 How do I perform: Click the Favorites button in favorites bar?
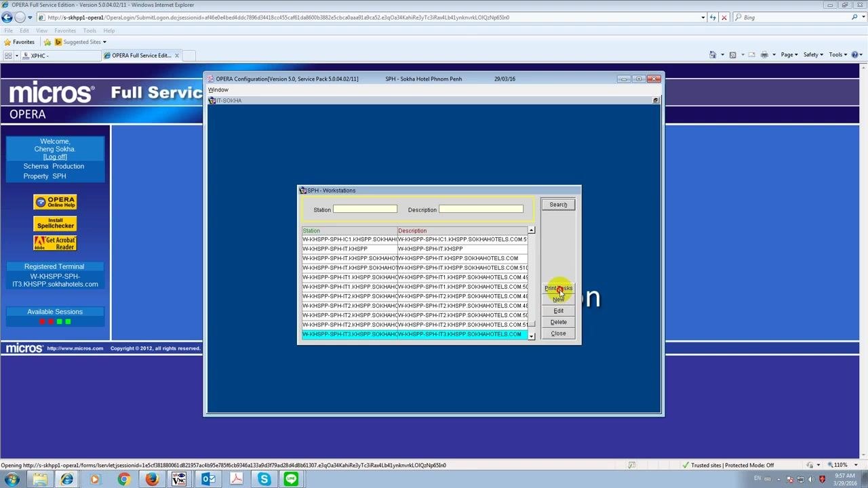19,42
